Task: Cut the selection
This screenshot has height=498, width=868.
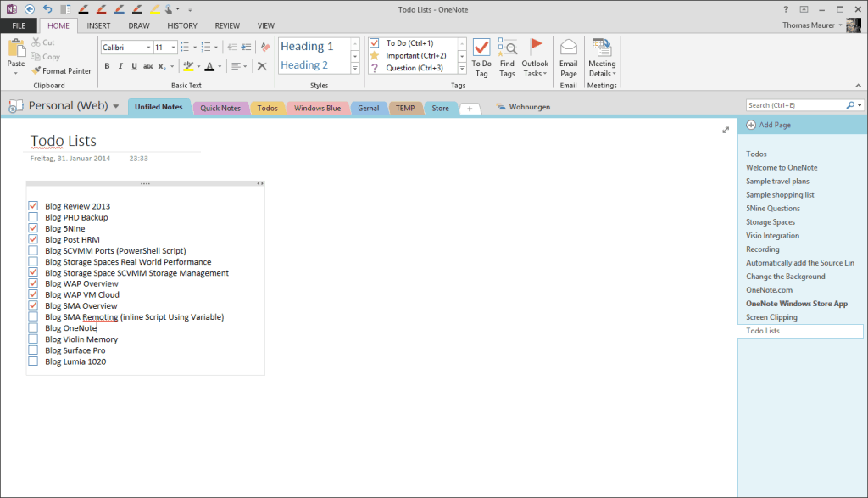Action: click(x=43, y=42)
